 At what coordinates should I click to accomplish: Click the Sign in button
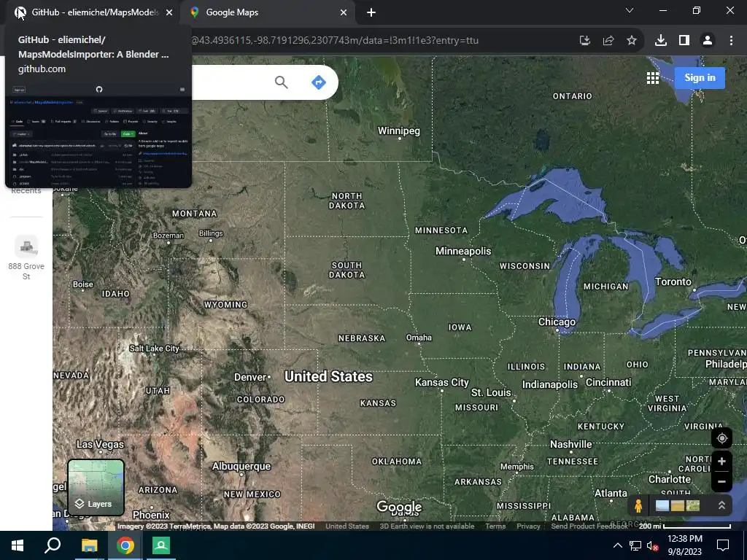(700, 77)
